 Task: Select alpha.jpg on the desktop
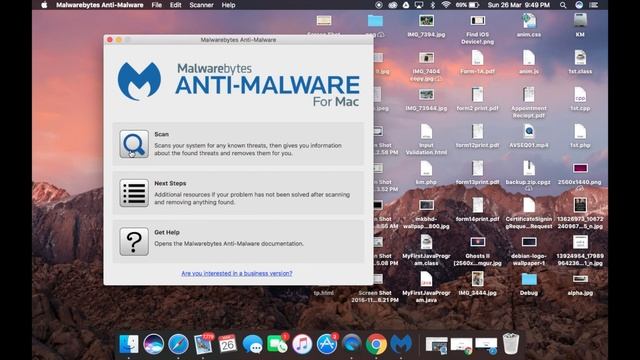[x=580, y=279]
